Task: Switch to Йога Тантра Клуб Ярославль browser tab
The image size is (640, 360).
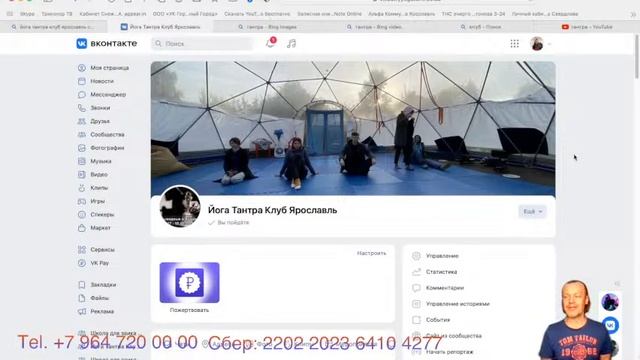Action: pyautogui.click(x=160, y=27)
